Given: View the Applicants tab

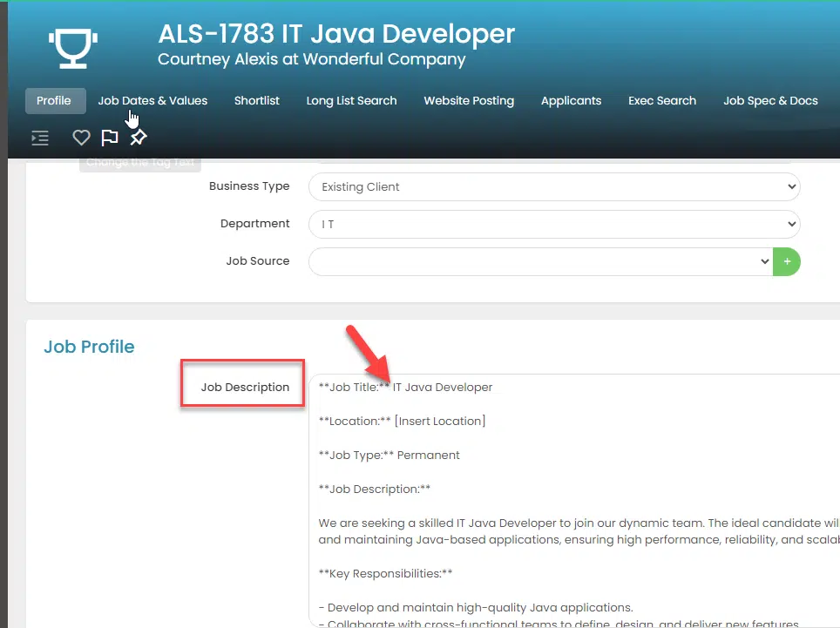Looking at the screenshot, I should click(571, 101).
